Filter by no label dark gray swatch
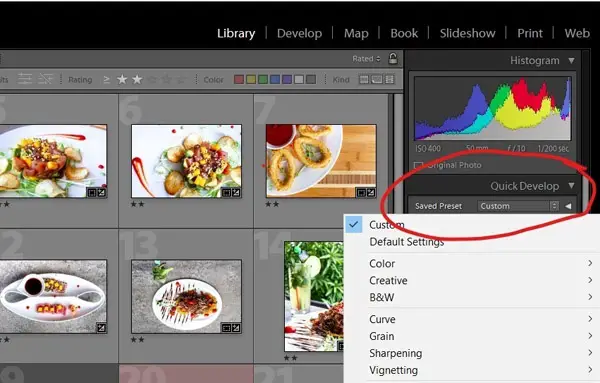This screenshot has height=383, width=600. pyautogui.click(x=311, y=79)
